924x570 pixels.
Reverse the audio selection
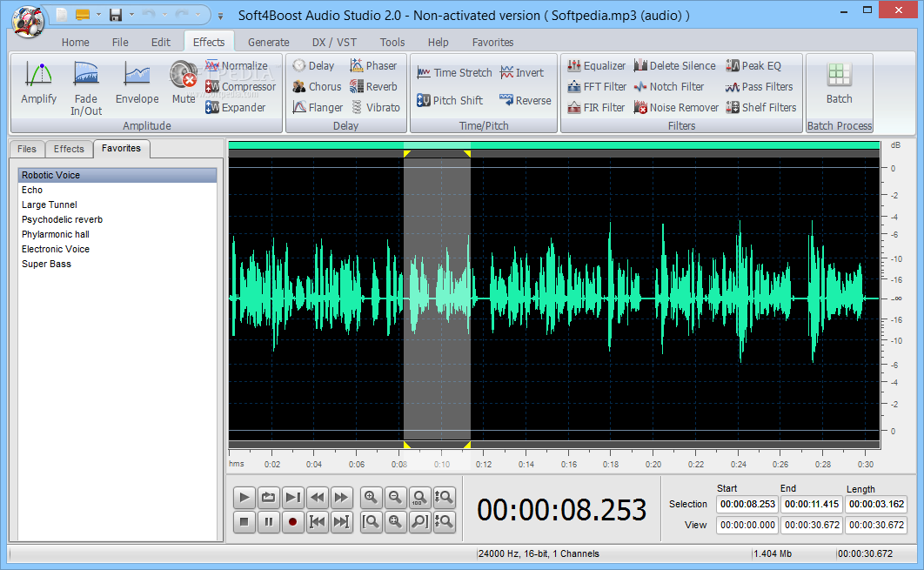pos(525,100)
